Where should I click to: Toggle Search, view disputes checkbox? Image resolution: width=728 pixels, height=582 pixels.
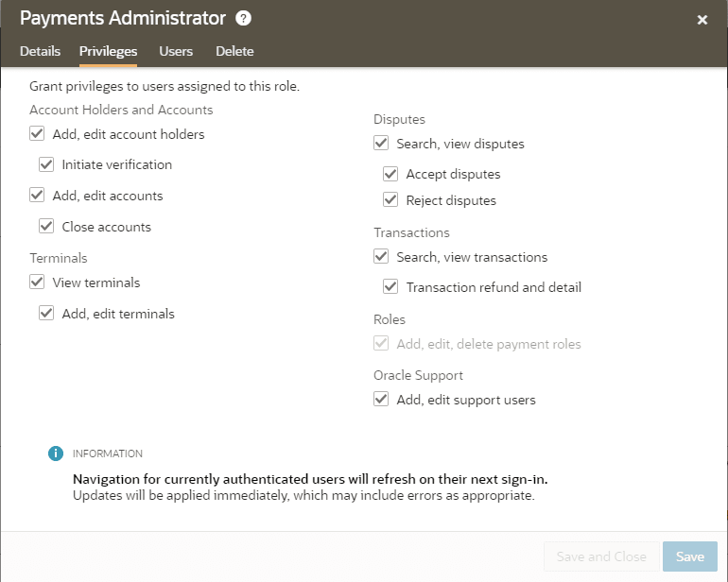point(382,144)
